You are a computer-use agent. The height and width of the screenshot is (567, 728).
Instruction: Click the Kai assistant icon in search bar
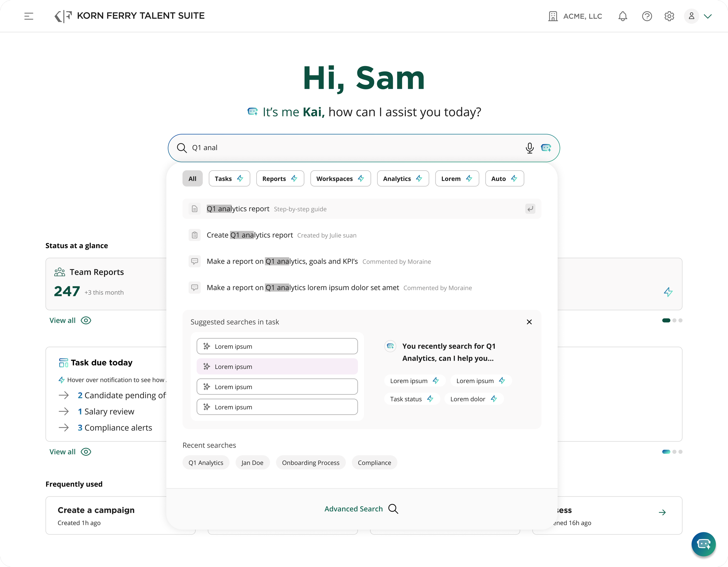coord(546,148)
